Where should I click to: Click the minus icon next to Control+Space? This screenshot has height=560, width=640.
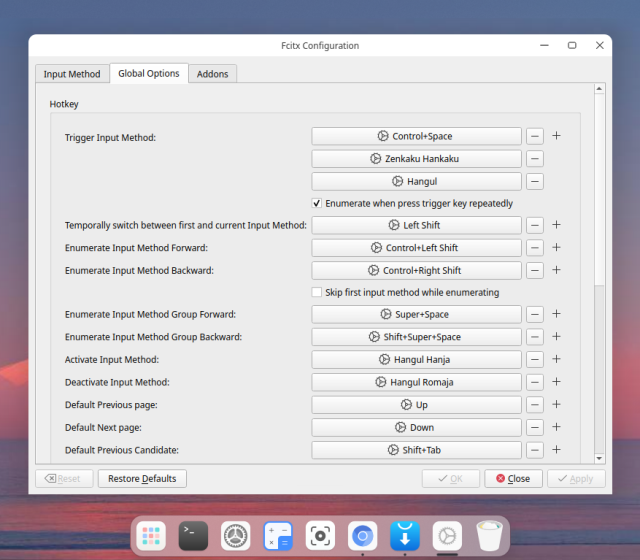pyautogui.click(x=535, y=136)
